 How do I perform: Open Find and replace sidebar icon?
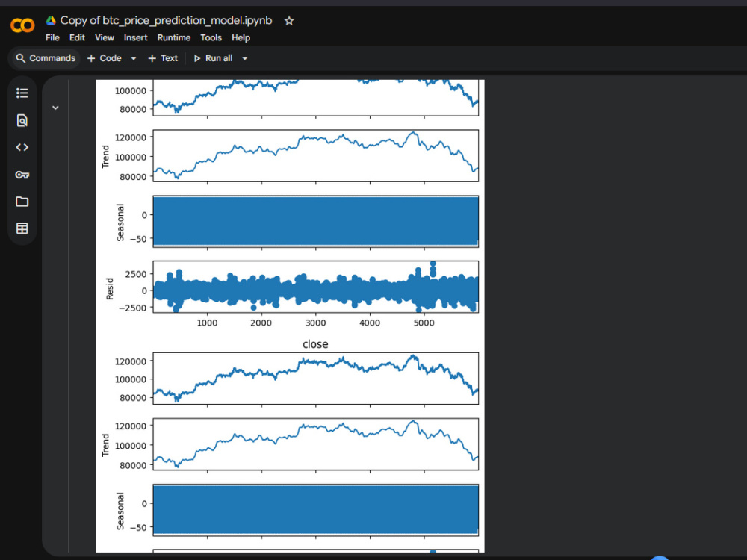[x=22, y=120]
